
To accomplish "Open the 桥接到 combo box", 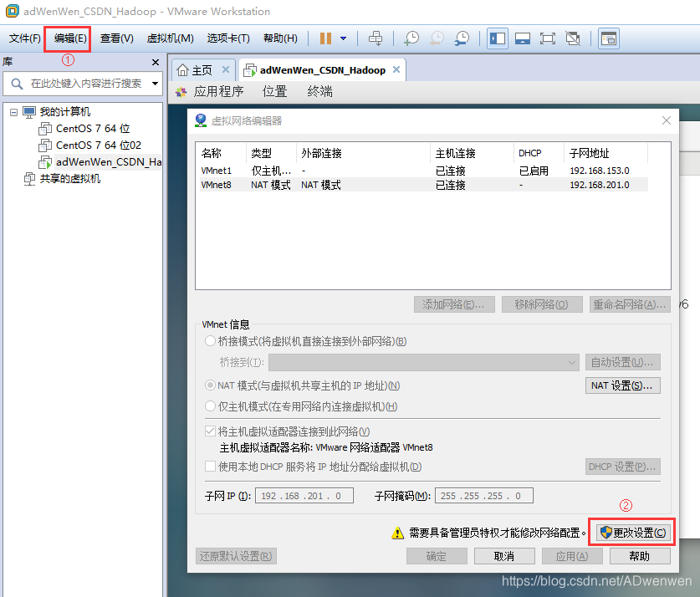I will point(424,362).
